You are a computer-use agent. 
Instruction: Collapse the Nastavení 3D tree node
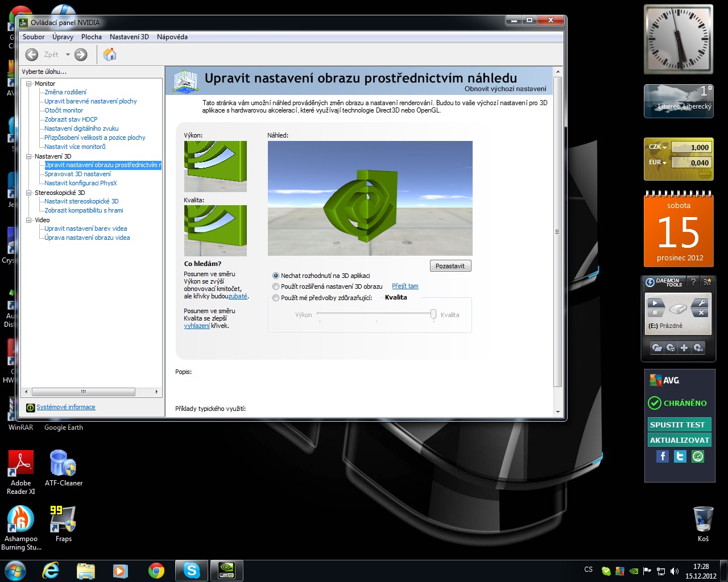[x=29, y=156]
